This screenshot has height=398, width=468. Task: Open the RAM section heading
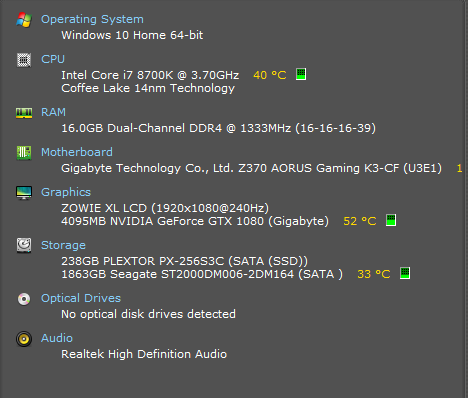(x=53, y=112)
